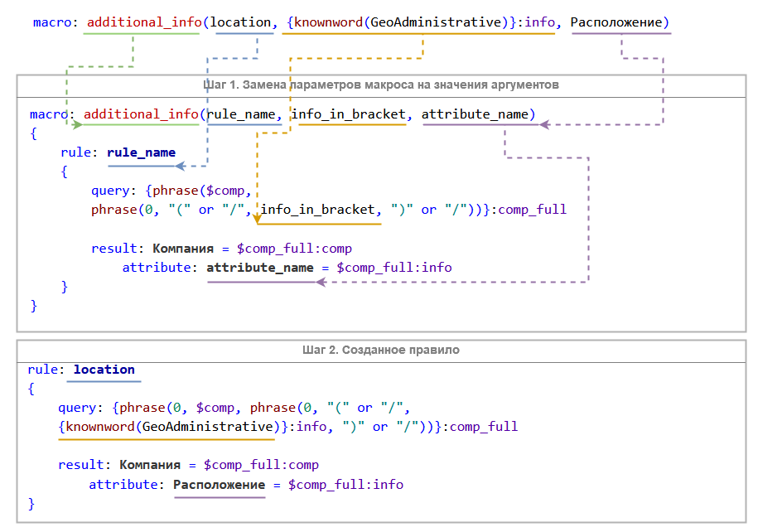
Task: Click "query:" keyword in the Step 2 box
Action: point(80,408)
